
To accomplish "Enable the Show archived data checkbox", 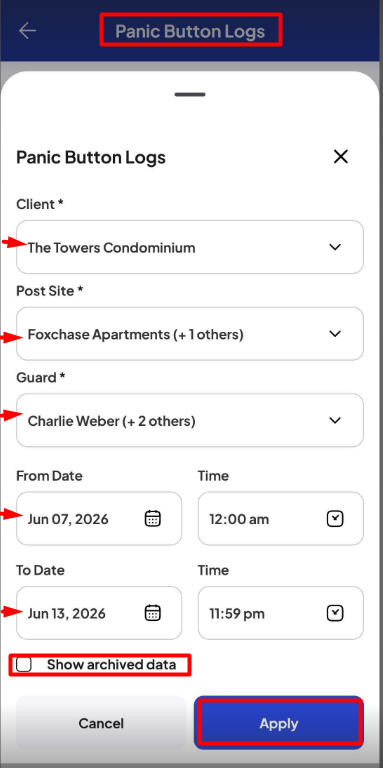I will click(24, 665).
